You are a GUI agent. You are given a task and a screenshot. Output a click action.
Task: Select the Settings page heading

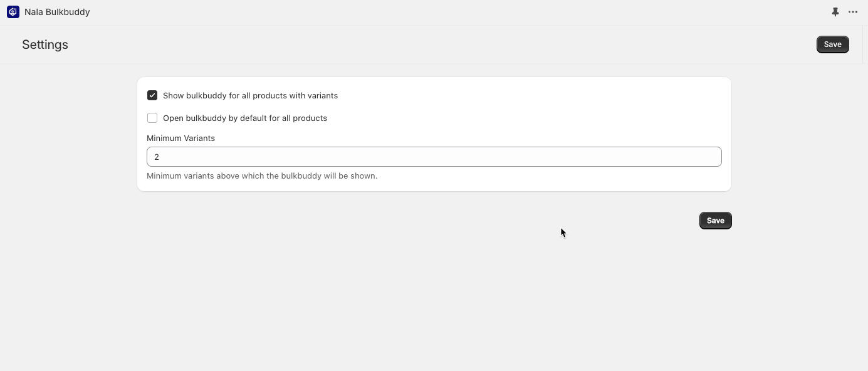click(45, 44)
